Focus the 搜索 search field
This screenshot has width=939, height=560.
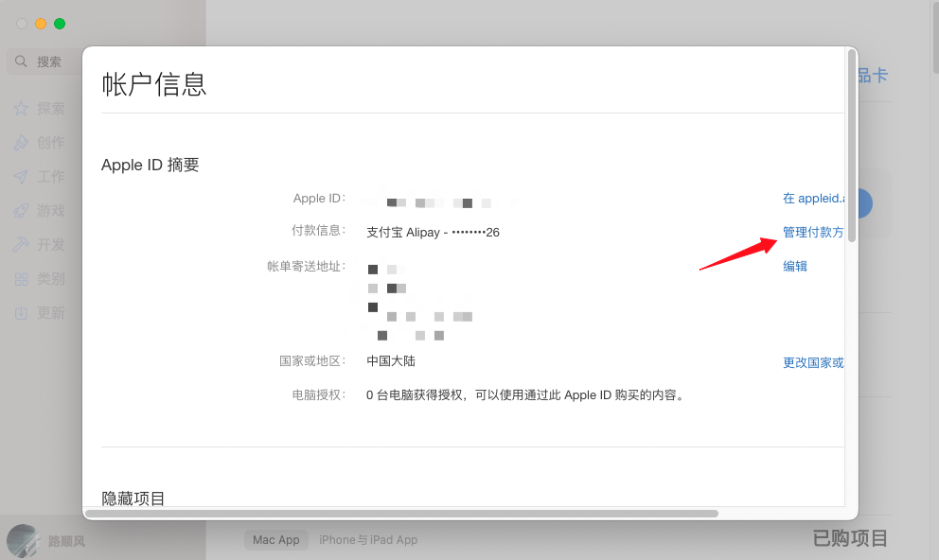(x=45, y=61)
